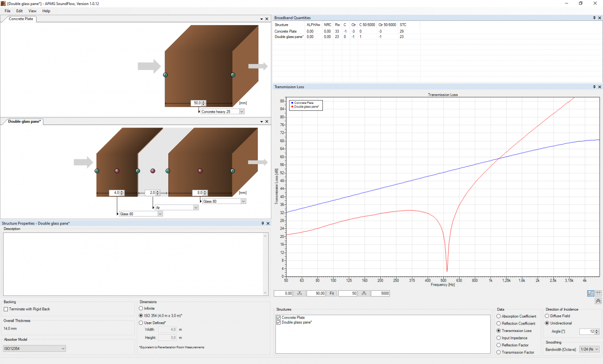Add layer between first glass and air gap
This screenshot has width=603, height=364.
[x=138, y=171]
